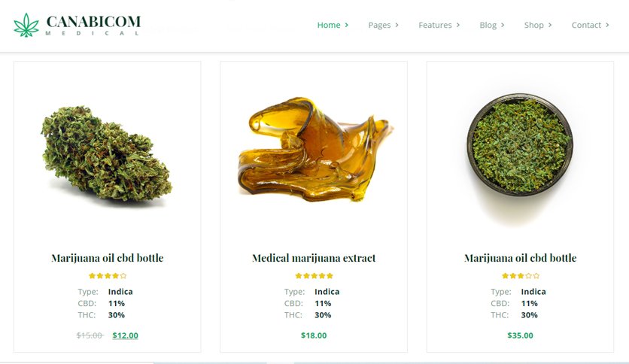Open the Contact menu item

[x=586, y=25]
